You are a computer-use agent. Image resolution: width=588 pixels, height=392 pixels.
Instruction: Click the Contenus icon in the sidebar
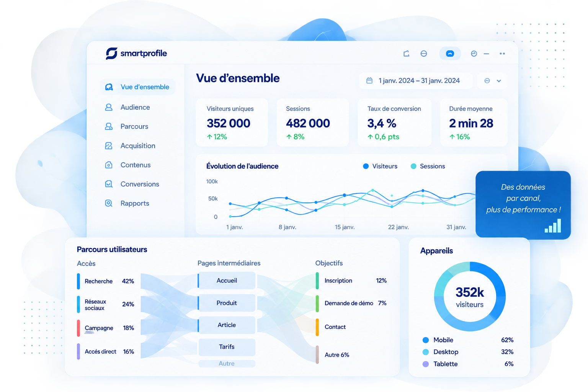[x=109, y=165]
